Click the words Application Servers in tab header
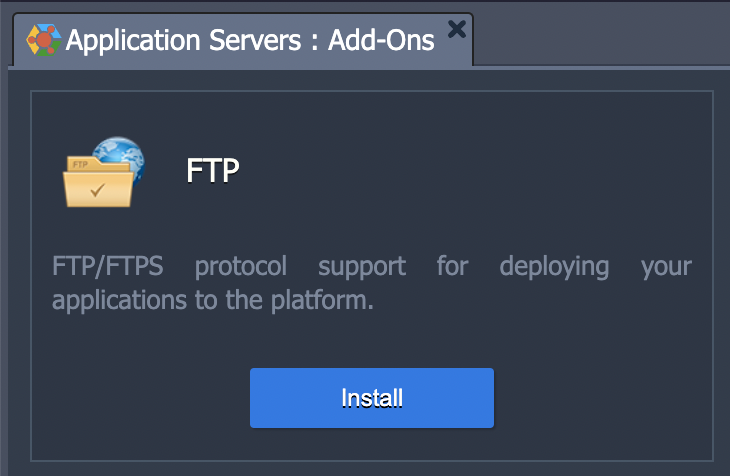The height and width of the screenshot is (476, 730). (183, 41)
